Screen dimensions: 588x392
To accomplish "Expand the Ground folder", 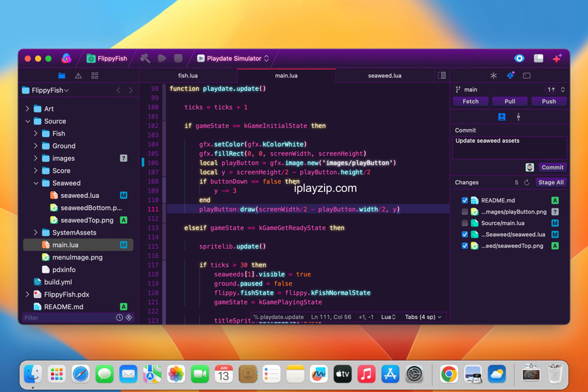I will pos(36,146).
